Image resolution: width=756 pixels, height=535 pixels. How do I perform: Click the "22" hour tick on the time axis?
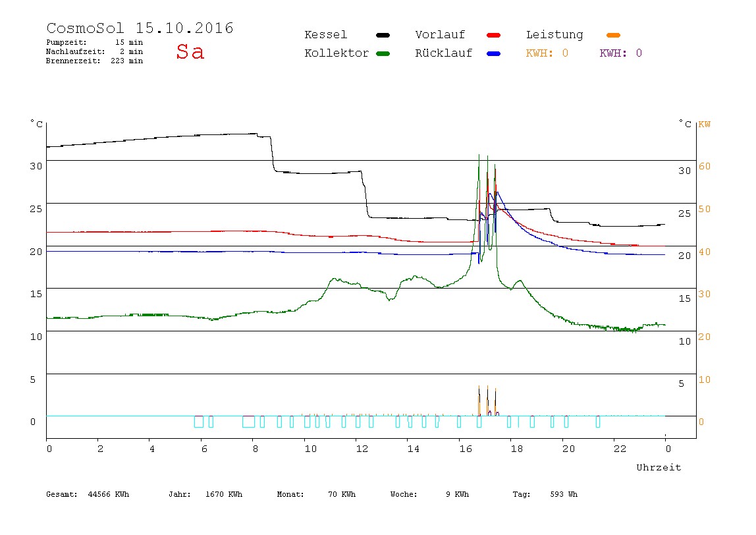(620, 449)
